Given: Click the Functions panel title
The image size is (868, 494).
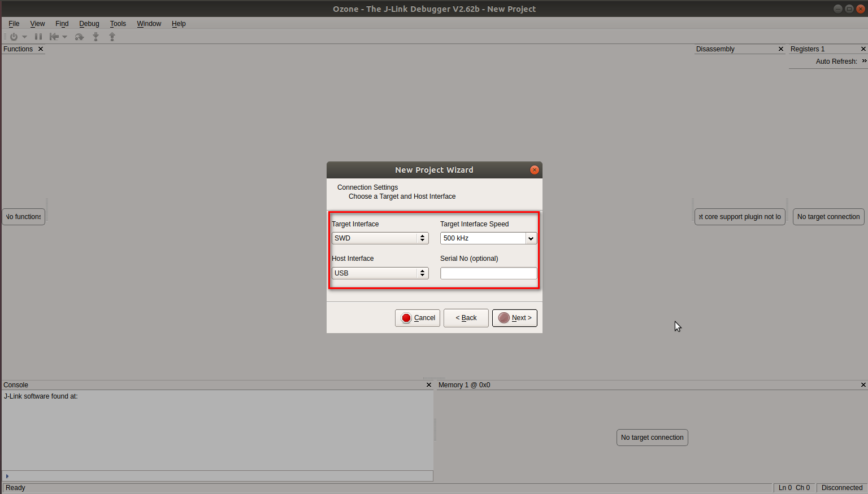Looking at the screenshot, I should 18,49.
